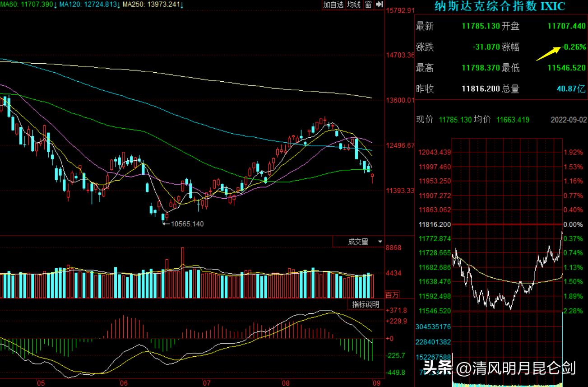This screenshot has height=387, width=588.
Task: Click the date 2022-09-02
Action: coord(569,120)
